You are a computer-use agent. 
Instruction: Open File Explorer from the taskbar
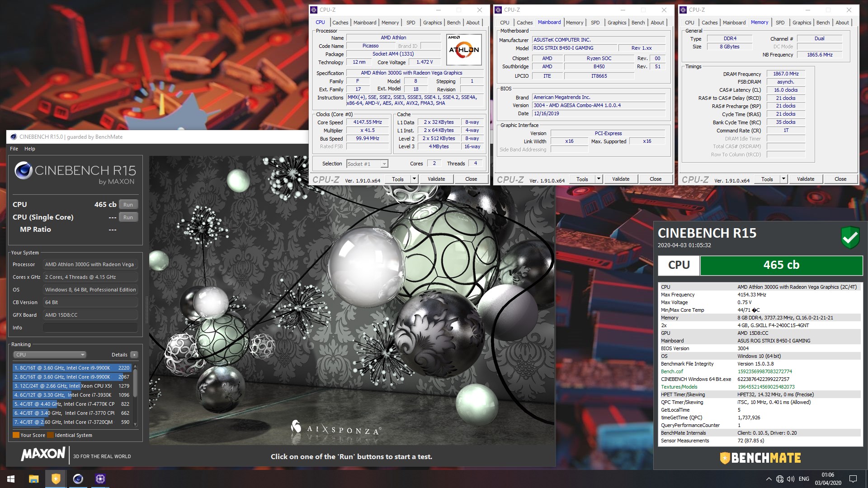pos(33,479)
